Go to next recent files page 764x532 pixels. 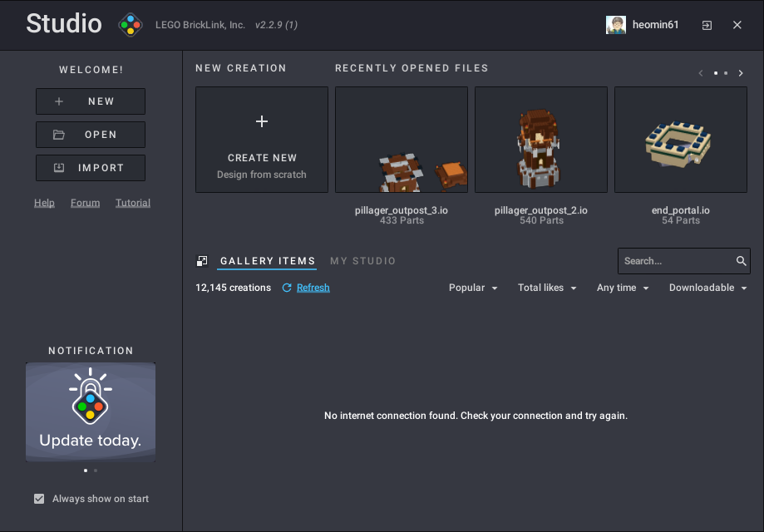tap(741, 73)
